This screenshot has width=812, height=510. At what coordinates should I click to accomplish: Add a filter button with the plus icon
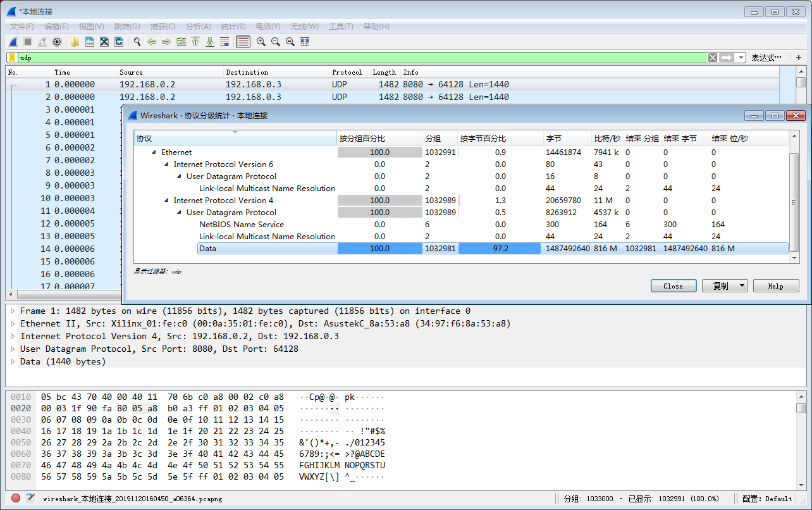click(x=799, y=58)
